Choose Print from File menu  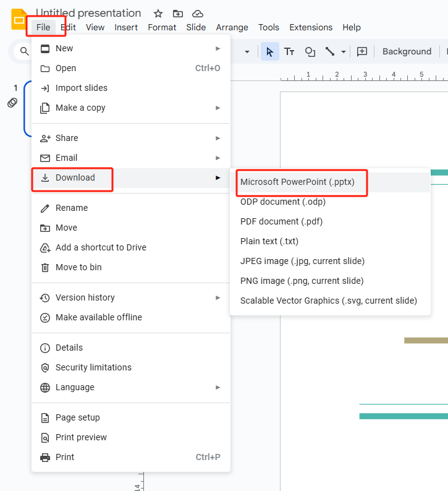131,457
